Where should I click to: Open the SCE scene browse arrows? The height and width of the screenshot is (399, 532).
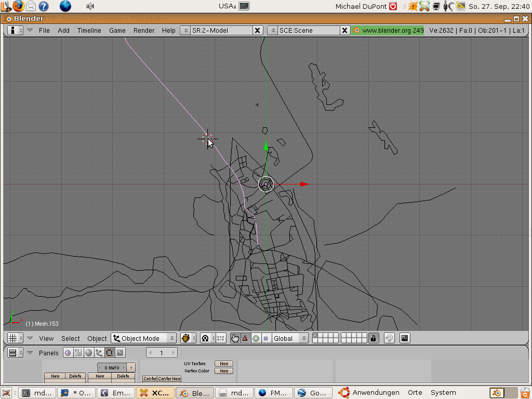click(273, 31)
